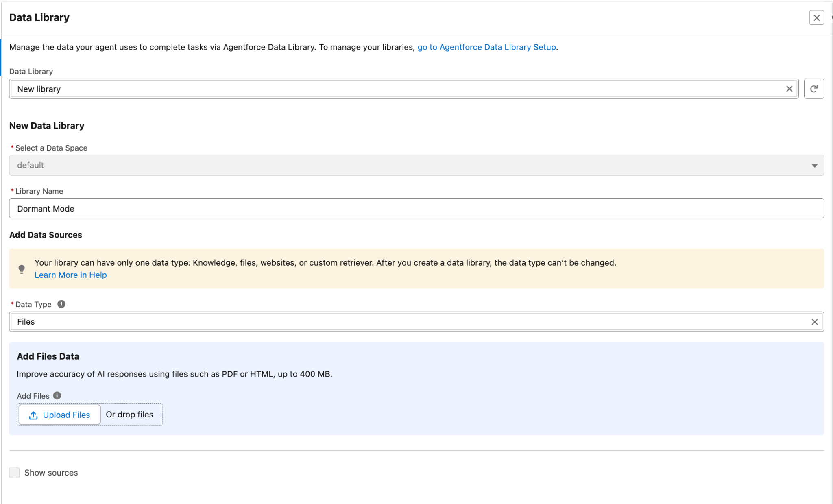The height and width of the screenshot is (504, 833).
Task: Click the Add Files Data heading
Action: point(48,356)
